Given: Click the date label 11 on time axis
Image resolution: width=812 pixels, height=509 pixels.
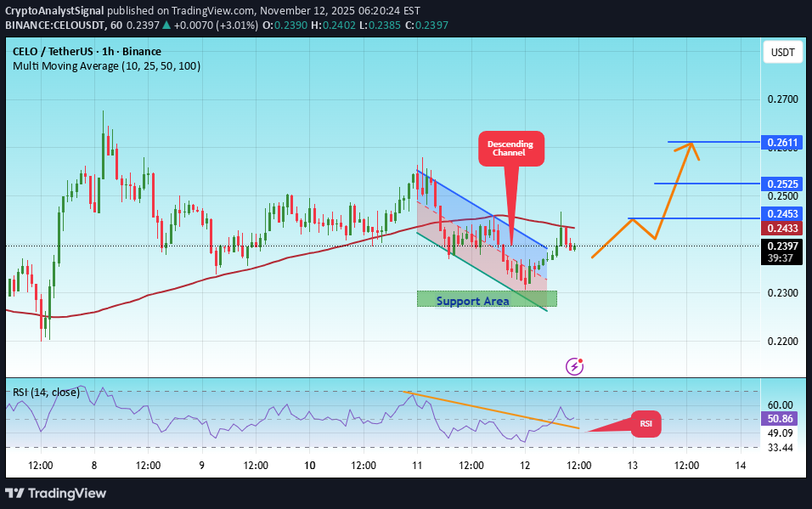Looking at the screenshot, I should click(x=417, y=465).
